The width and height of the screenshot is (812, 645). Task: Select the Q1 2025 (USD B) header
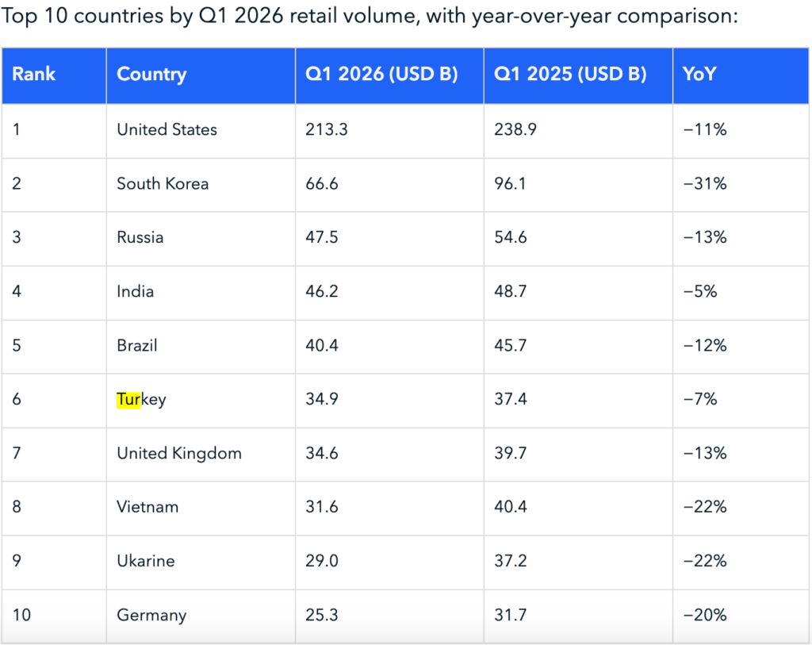[578, 75]
